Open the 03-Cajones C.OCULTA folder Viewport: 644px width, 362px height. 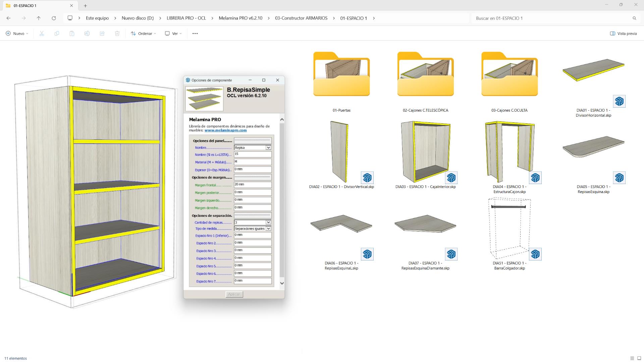pos(509,82)
